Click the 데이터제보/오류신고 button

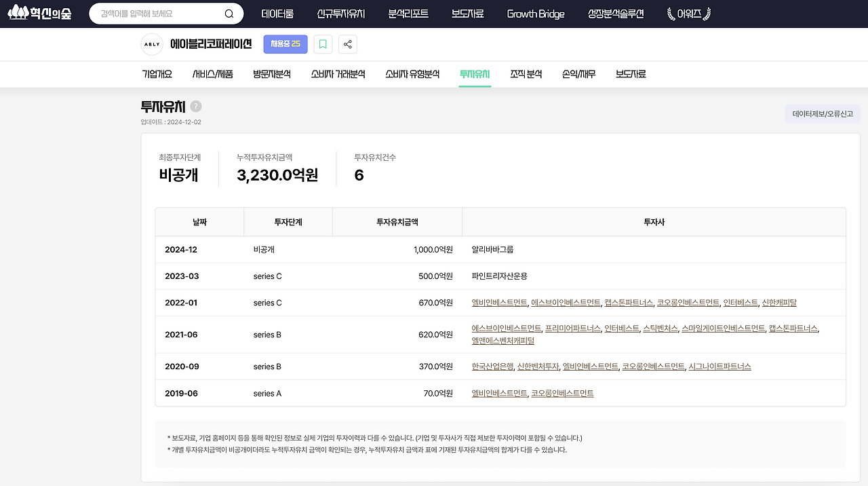[x=823, y=113]
